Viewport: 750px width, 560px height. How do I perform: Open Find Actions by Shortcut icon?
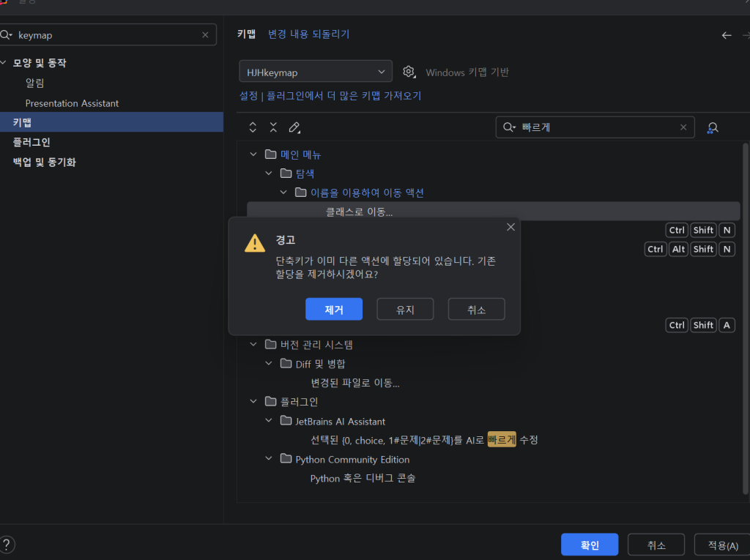pyautogui.click(x=712, y=127)
